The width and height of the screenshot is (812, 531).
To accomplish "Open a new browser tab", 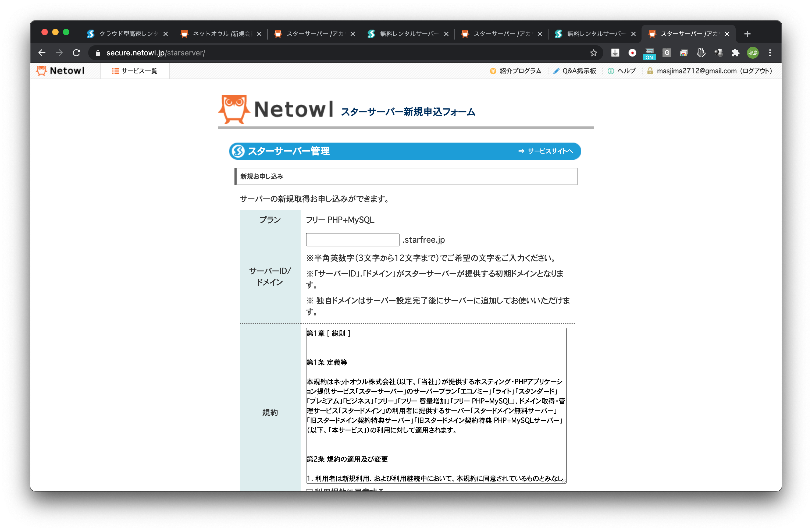I will tap(747, 34).
